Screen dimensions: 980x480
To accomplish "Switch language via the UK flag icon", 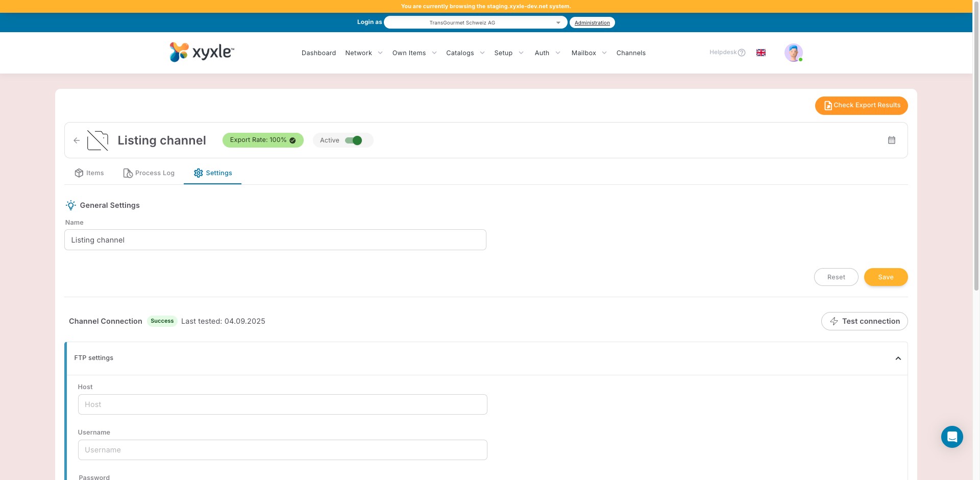I will coord(761,53).
